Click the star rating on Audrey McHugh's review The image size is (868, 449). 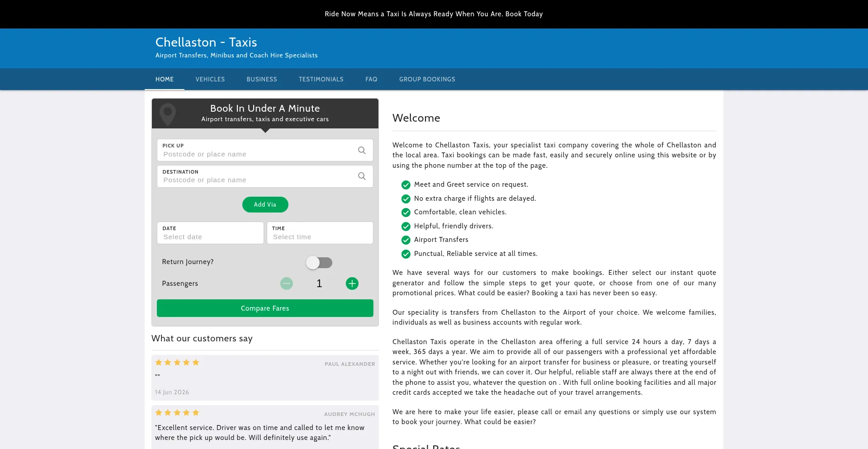pos(177,412)
